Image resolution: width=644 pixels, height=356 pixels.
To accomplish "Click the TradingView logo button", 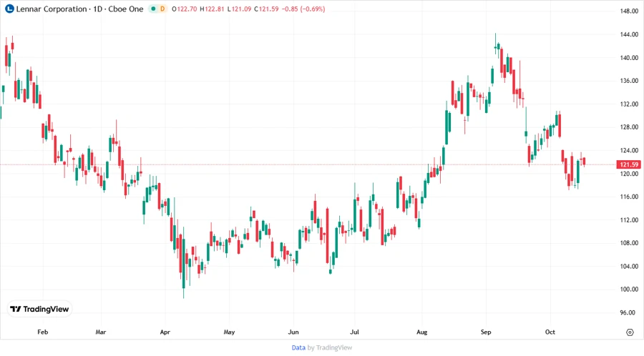I will click(x=40, y=309).
